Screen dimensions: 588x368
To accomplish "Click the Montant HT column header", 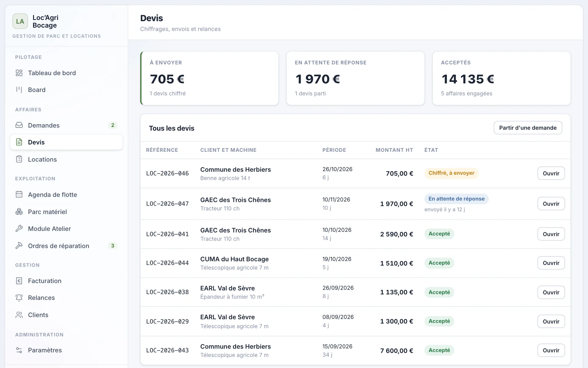I will point(394,150).
